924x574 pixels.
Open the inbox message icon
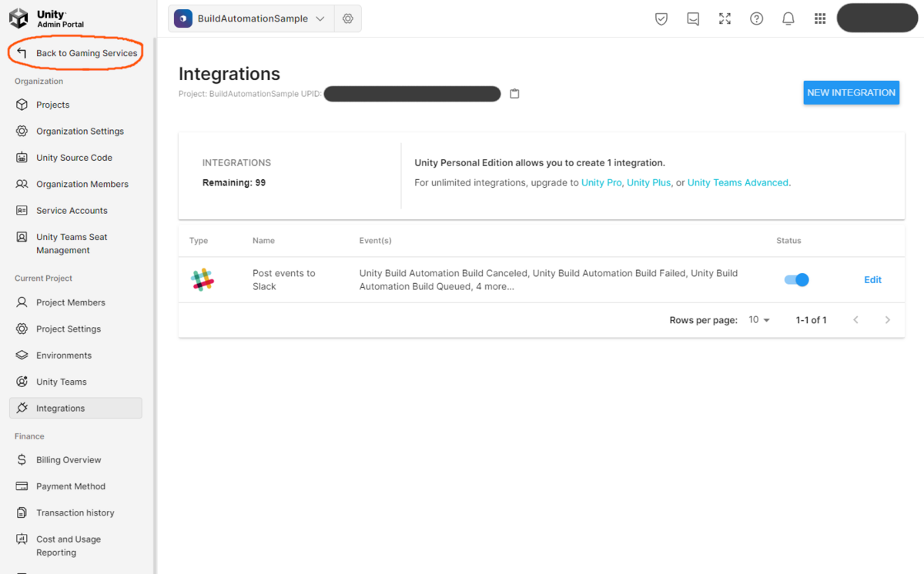pos(692,18)
